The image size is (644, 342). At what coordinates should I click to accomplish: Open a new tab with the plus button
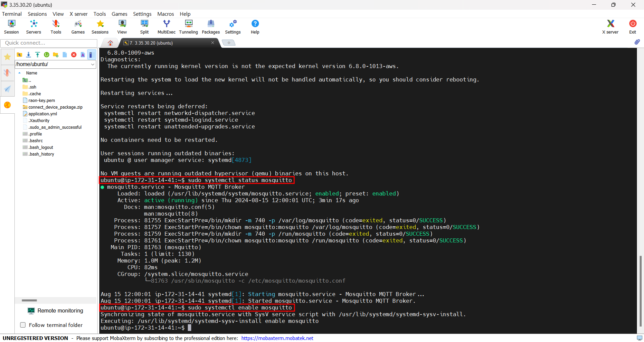229,43
